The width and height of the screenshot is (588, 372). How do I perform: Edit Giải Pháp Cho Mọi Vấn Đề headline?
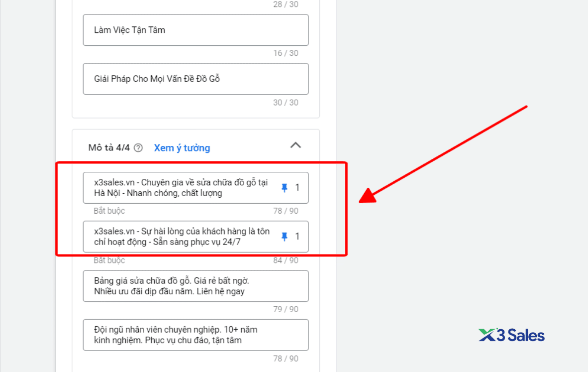pyautogui.click(x=196, y=79)
